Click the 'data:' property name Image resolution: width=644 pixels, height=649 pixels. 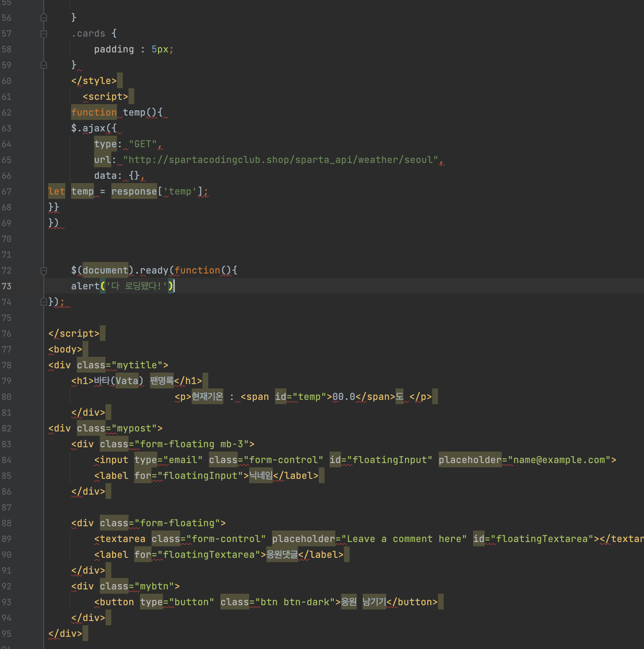(x=108, y=176)
